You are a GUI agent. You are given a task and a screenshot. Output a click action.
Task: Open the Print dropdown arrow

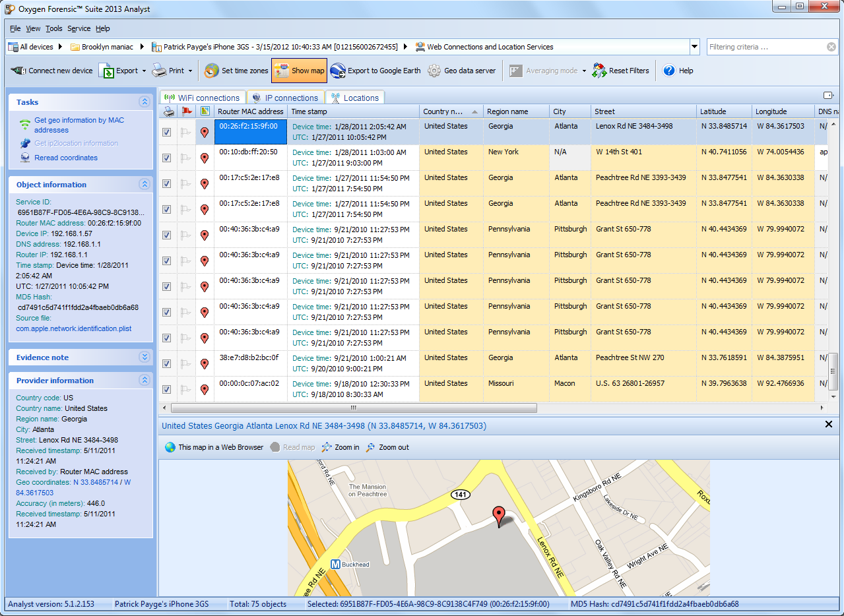tap(191, 71)
